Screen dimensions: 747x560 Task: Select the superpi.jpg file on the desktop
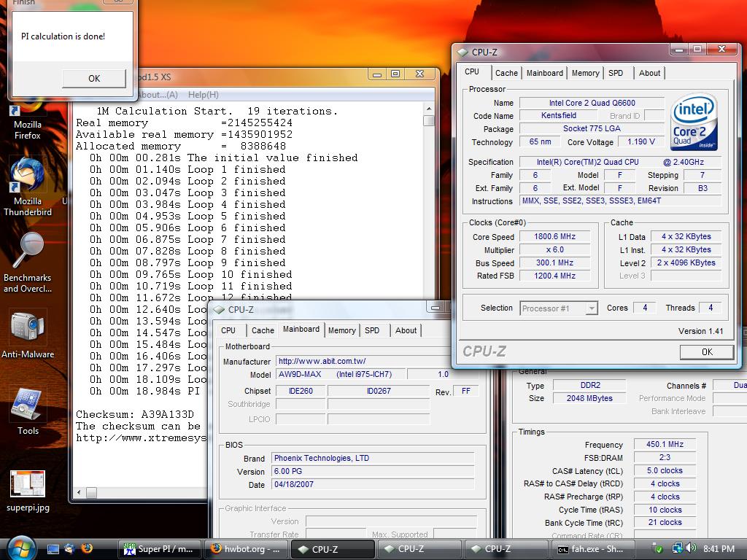click(x=28, y=491)
